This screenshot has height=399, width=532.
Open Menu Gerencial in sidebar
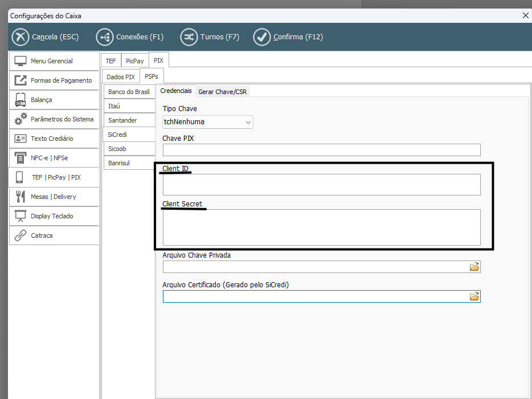coord(54,61)
